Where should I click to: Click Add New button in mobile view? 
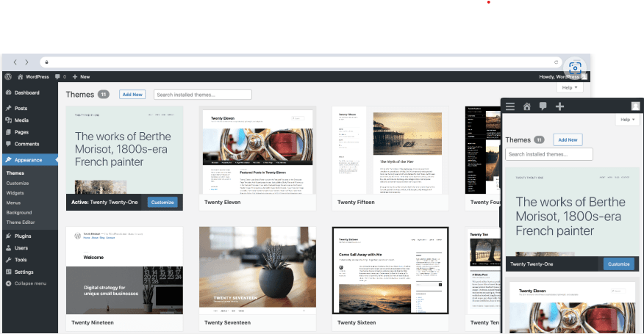pos(568,140)
